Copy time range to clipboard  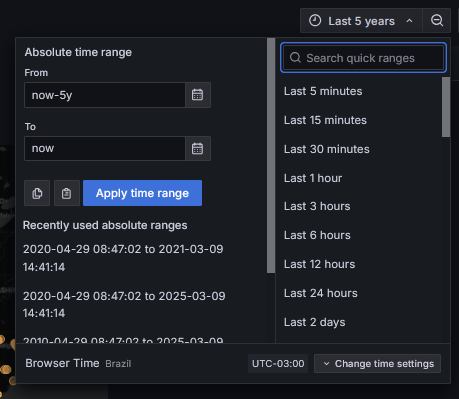[37, 193]
